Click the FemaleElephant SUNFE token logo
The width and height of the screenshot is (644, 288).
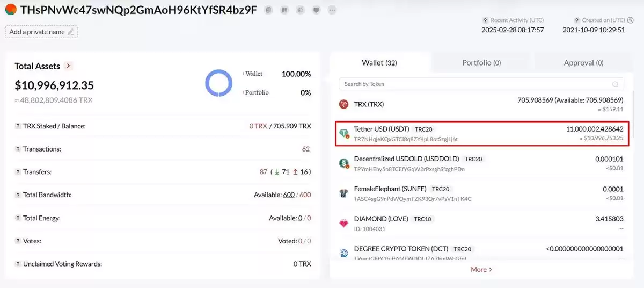(x=344, y=193)
